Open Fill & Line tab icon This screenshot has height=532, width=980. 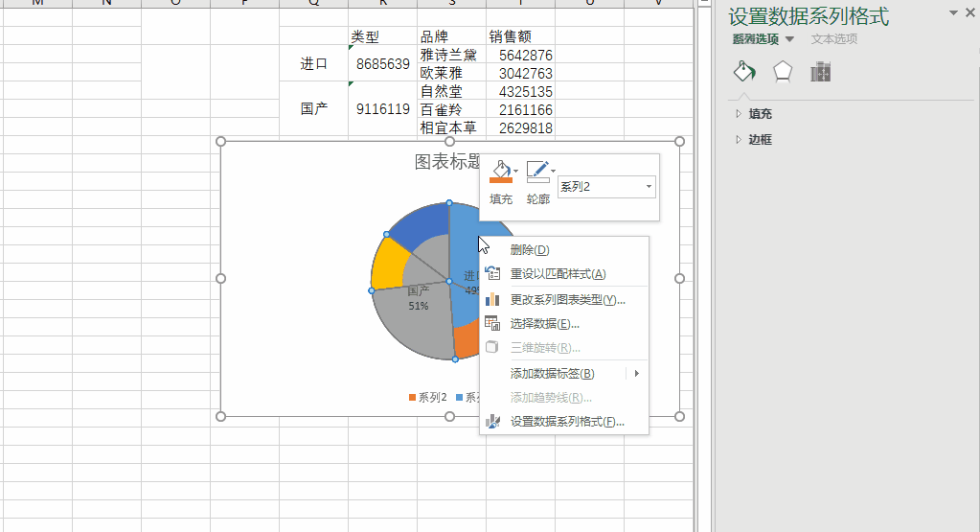point(744,72)
